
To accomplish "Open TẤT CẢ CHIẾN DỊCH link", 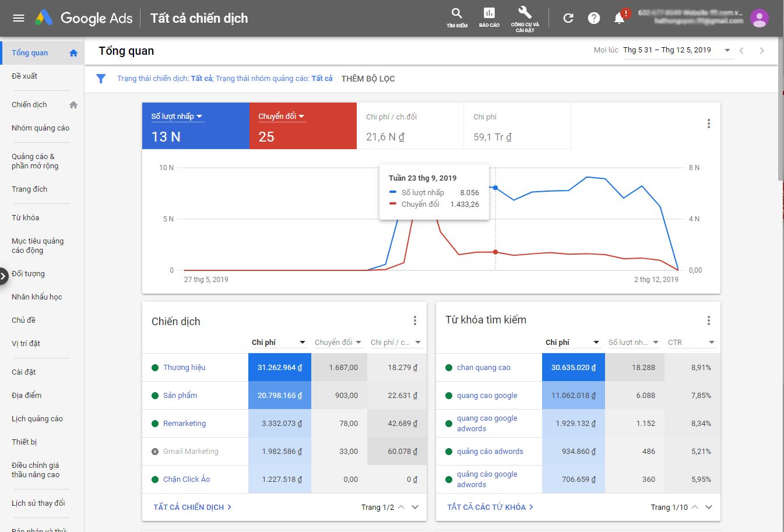I will click(193, 507).
